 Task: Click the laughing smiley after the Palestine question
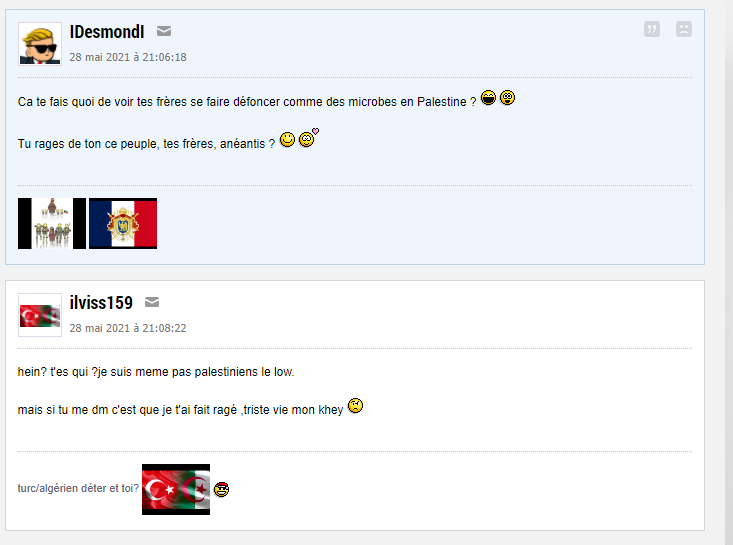pyautogui.click(x=489, y=98)
